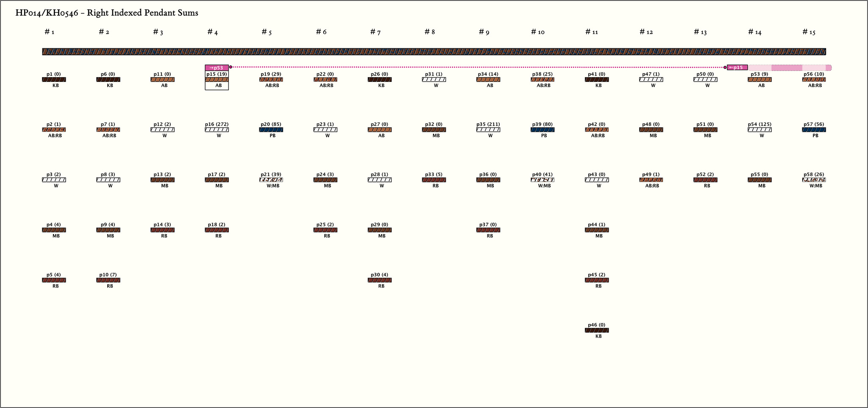This screenshot has width=868, height=408.
Task: Select the p10 (7) RB pendant
Action: coord(108,280)
